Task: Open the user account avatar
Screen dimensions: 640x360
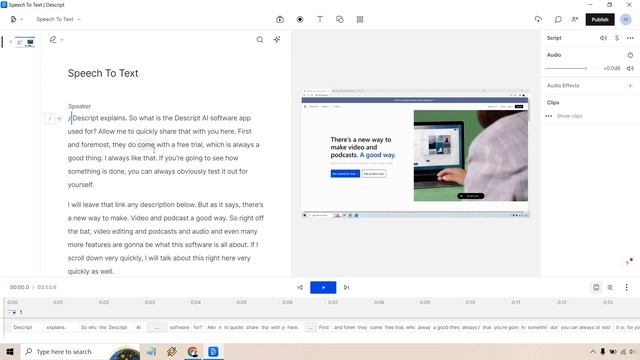Action: tap(626, 19)
